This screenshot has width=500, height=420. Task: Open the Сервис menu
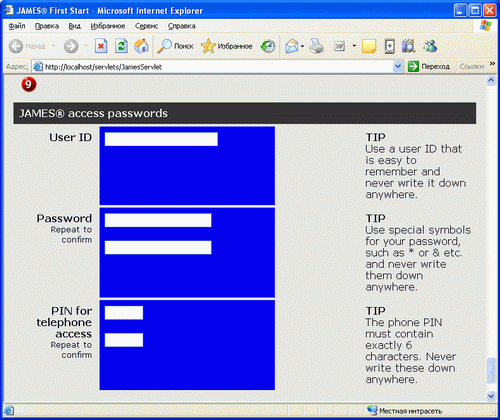[146, 26]
